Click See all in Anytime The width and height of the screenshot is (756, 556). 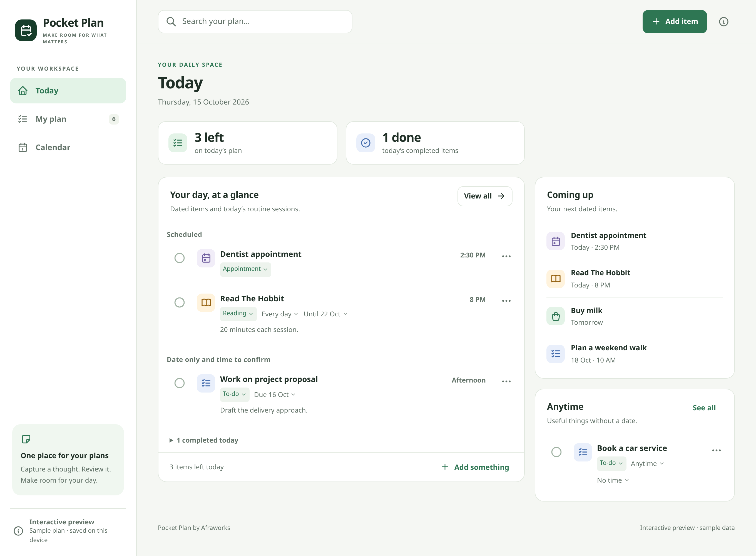[x=704, y=408]
